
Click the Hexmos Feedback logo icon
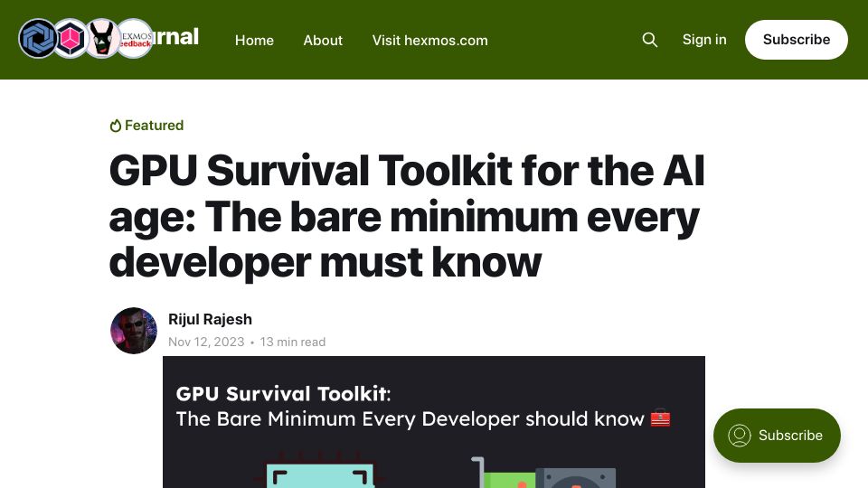tap(135, 39)
